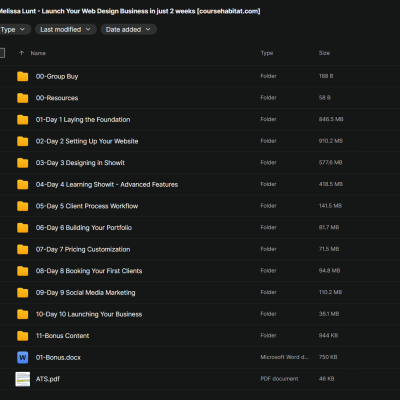Click the 188 B size value

(326, 76)
